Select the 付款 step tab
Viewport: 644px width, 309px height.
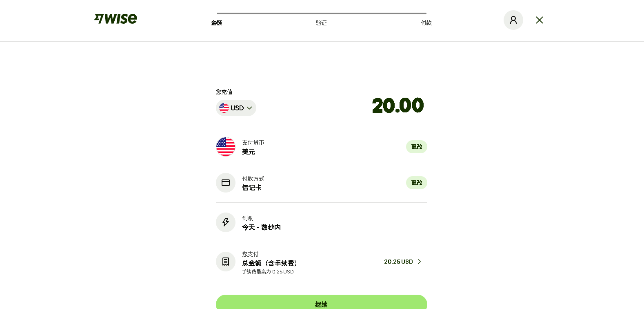click(426, 23)
